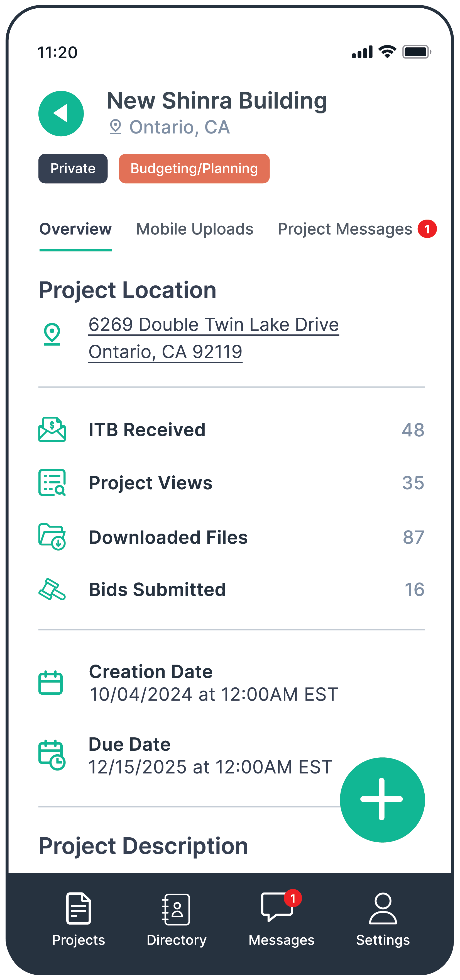Image resolution: width=460 pixels, height=980 pixels.
Task: Switch to the Mobile Uploads tab
Action: 195,229
